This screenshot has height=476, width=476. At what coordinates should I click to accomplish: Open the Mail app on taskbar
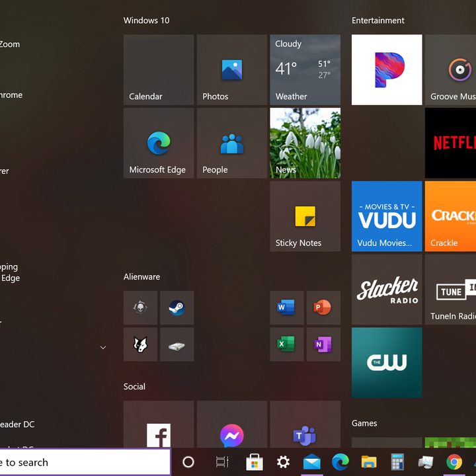[312, 462]
